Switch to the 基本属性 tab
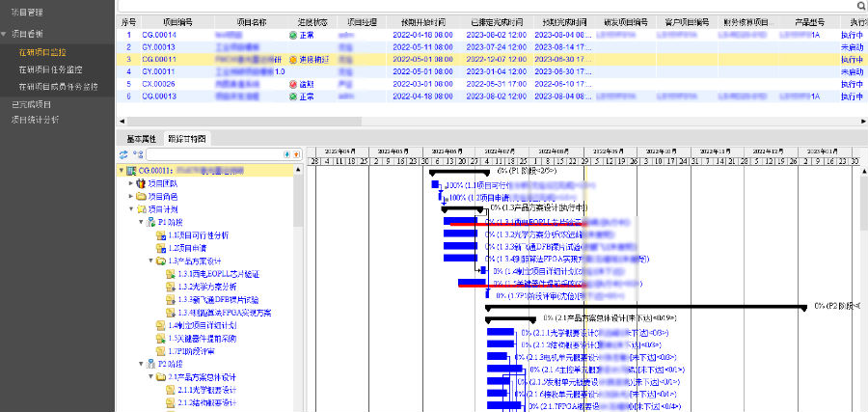This screenshot has width=868, height=412. 141,139
